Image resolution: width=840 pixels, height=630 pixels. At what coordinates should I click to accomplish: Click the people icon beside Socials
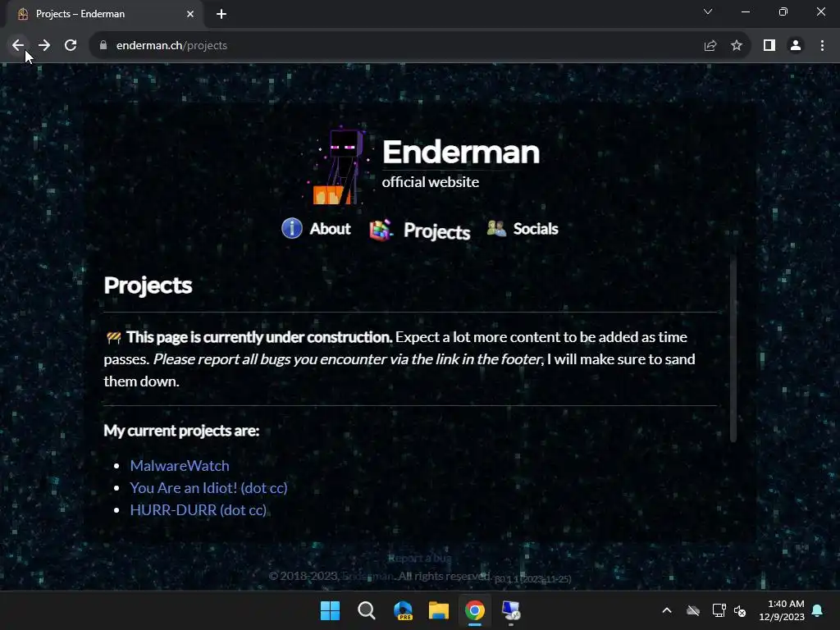(496, 228)
